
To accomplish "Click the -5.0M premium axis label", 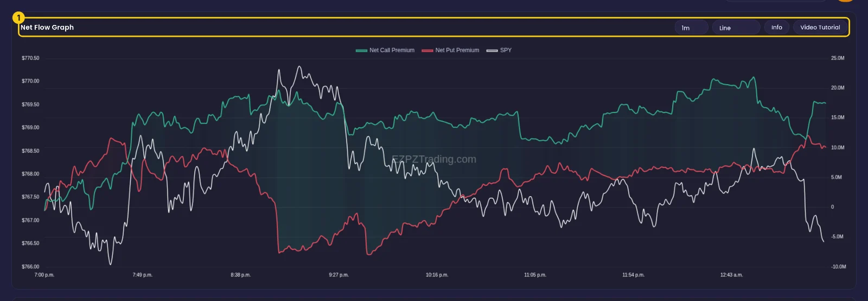I will (837, 237).
